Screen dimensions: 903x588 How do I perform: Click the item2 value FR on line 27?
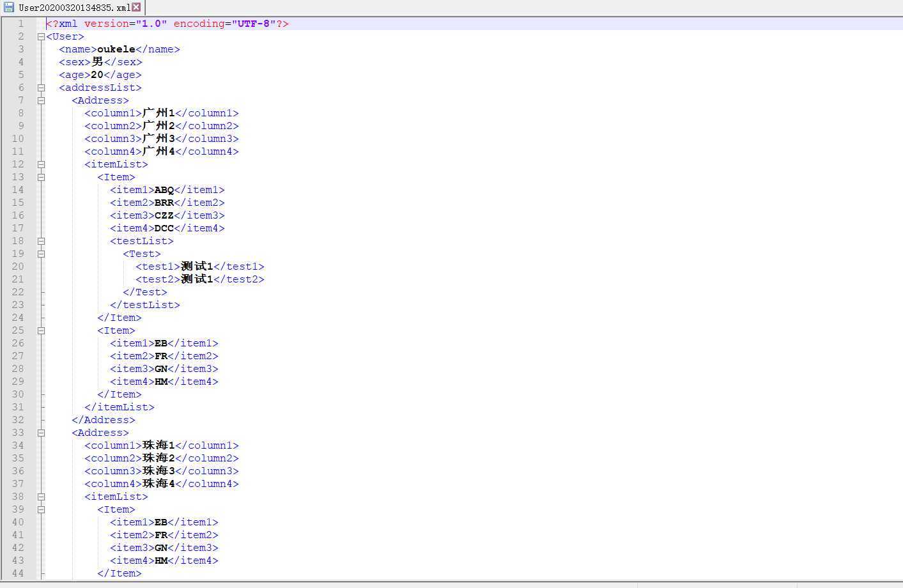point(161,356)
